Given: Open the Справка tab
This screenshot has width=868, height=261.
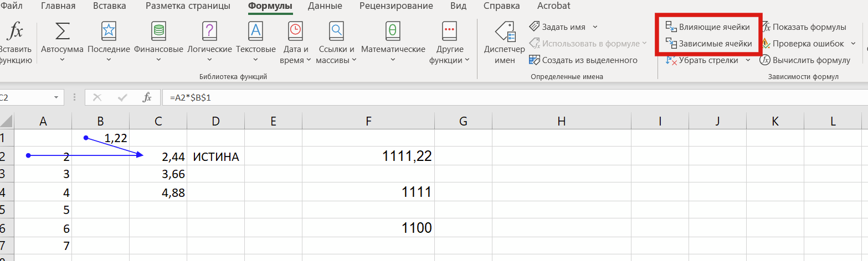Looking at the screenshot, I should tap(501, 6).
